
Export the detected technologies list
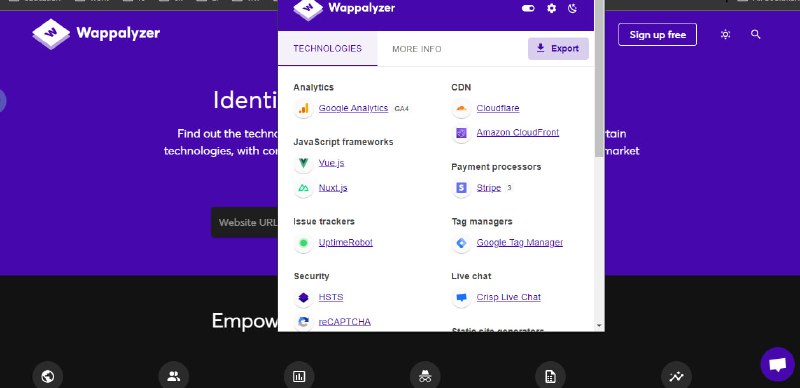558,48
